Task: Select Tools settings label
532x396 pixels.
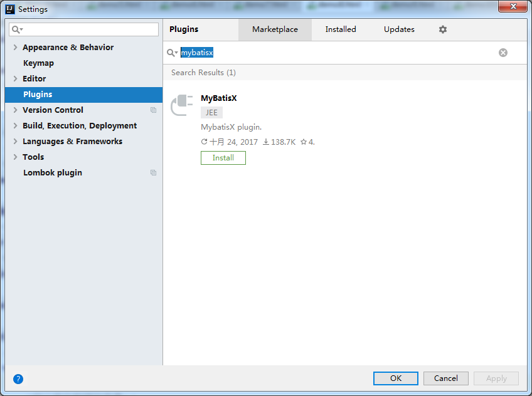Action: pyautogui.click(x=33, y=157)
